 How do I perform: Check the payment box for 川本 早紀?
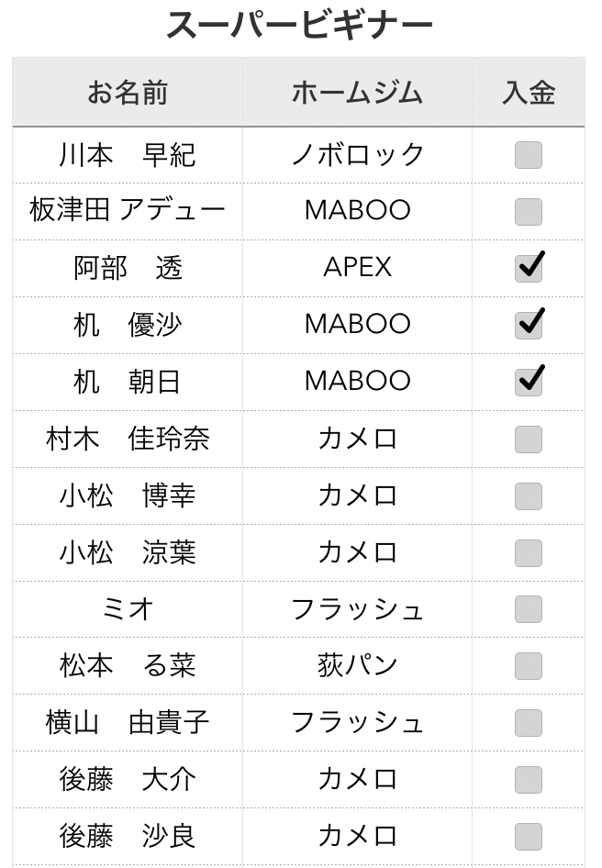pos(528,155)
